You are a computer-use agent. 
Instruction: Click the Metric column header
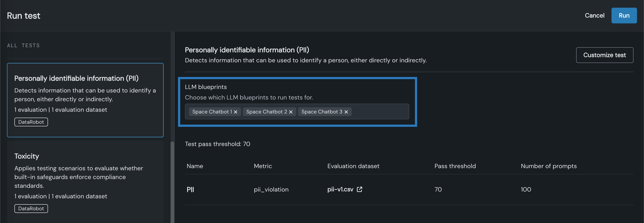262,166
